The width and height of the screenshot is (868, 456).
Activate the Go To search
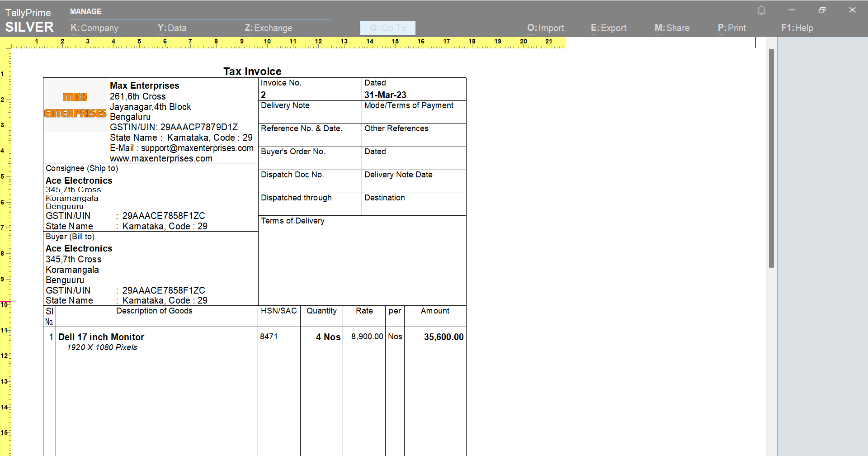tap(387, 28)
